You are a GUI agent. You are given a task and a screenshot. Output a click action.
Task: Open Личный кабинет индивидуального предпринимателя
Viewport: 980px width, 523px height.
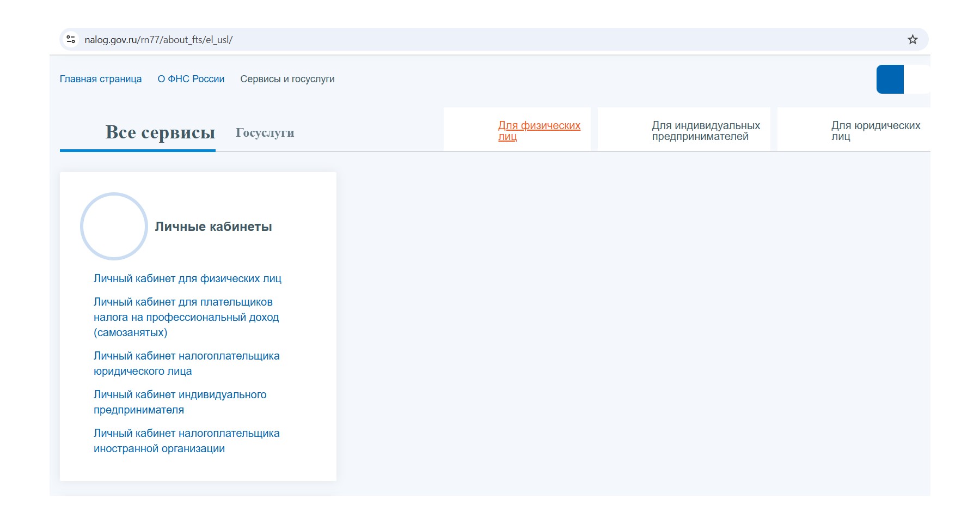point(180,402)
